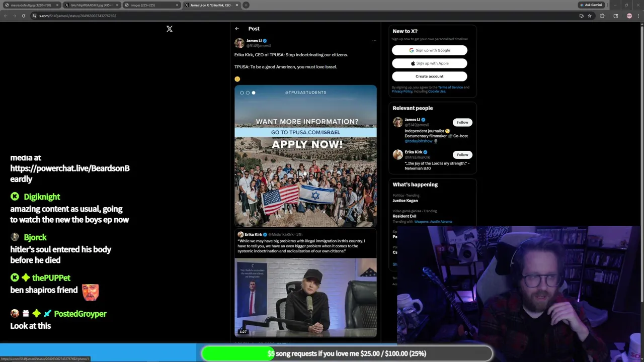Open Justice Kagan trending topic
Image resolution: width=644 pixels, height=362 pixels.
click(x=405, y=201)
